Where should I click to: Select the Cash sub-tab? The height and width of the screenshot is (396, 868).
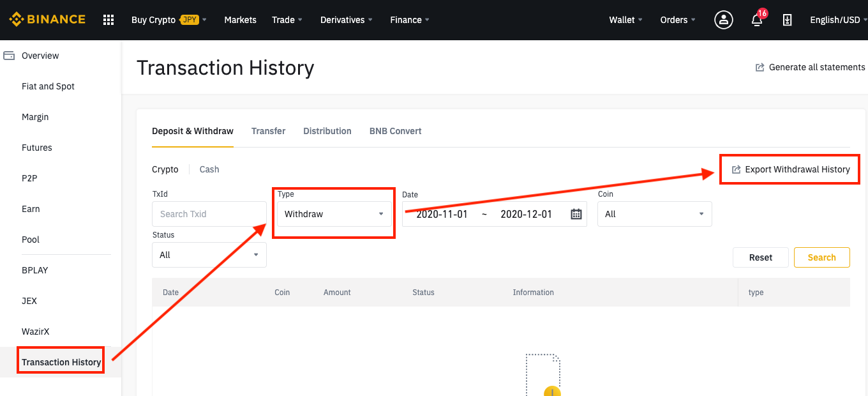click(x=209, y=169)
